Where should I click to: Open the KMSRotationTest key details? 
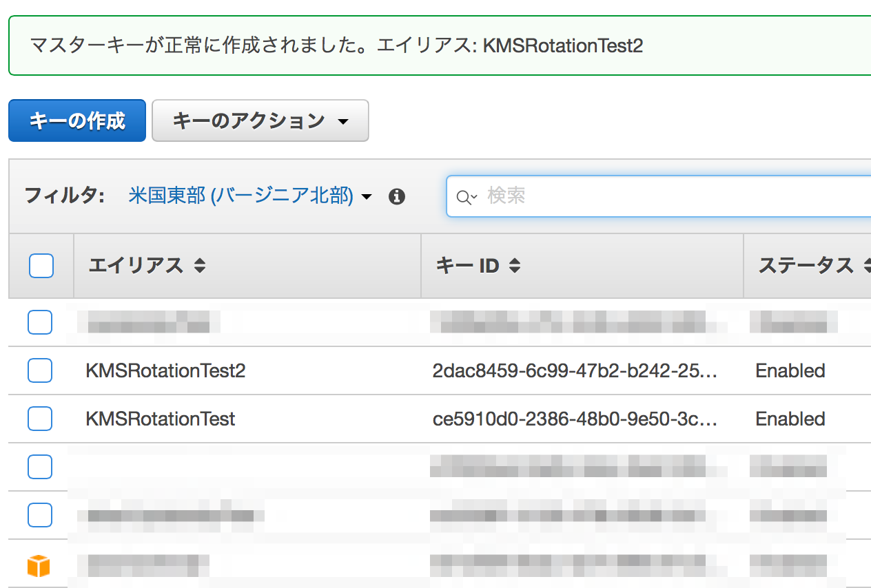[161, 419]
